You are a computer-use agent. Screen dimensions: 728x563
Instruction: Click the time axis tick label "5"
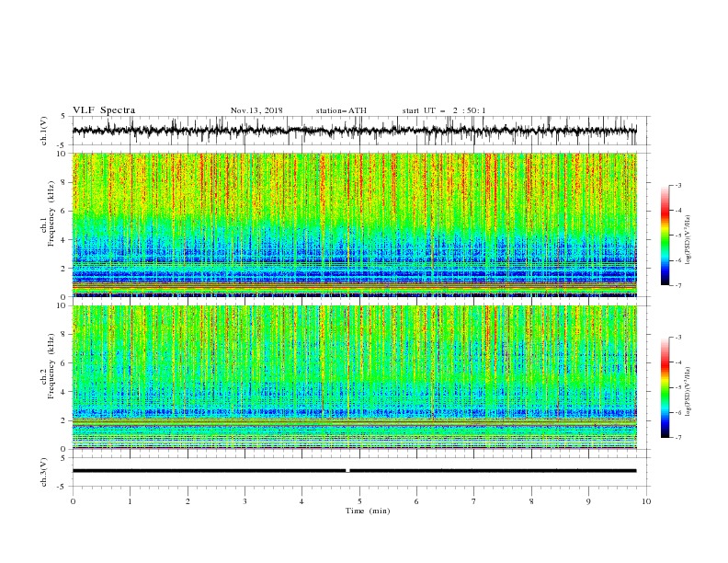pos(359,501)
